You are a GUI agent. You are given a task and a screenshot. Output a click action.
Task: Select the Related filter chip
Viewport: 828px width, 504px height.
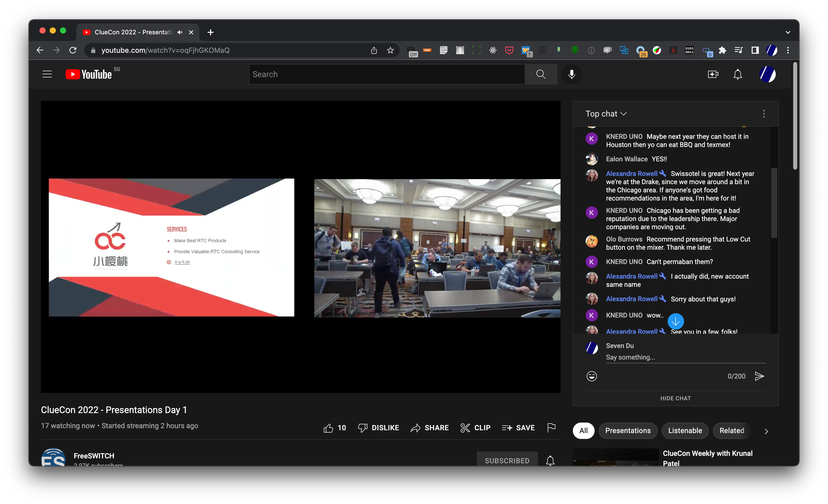pos(732,430)
